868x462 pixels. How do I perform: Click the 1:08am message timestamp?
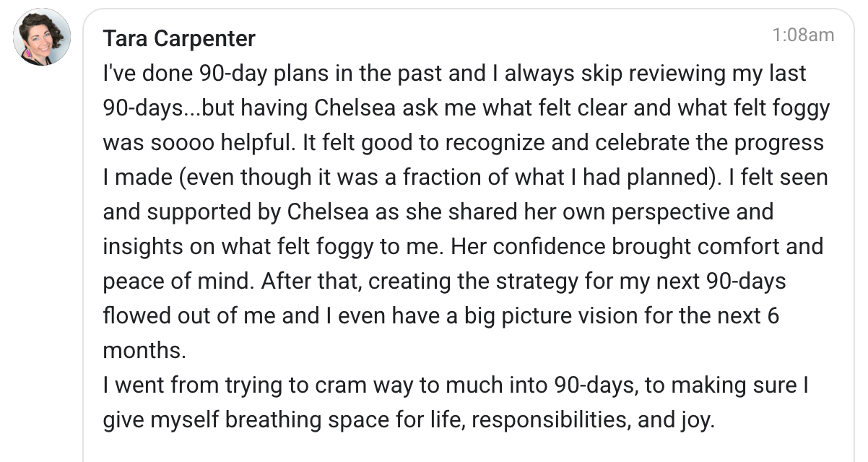click(802, 35)
